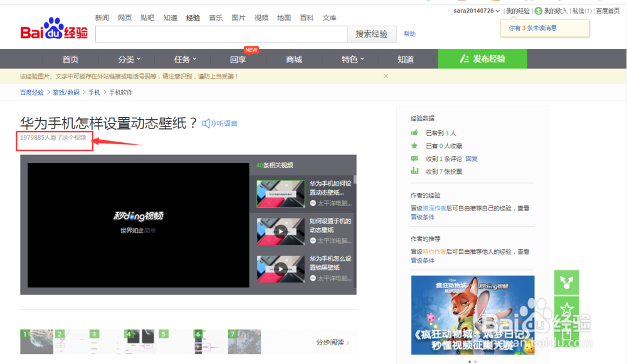
Task: Click 百度经验 in the breadcrumb
Action: [x=32, y=92]
